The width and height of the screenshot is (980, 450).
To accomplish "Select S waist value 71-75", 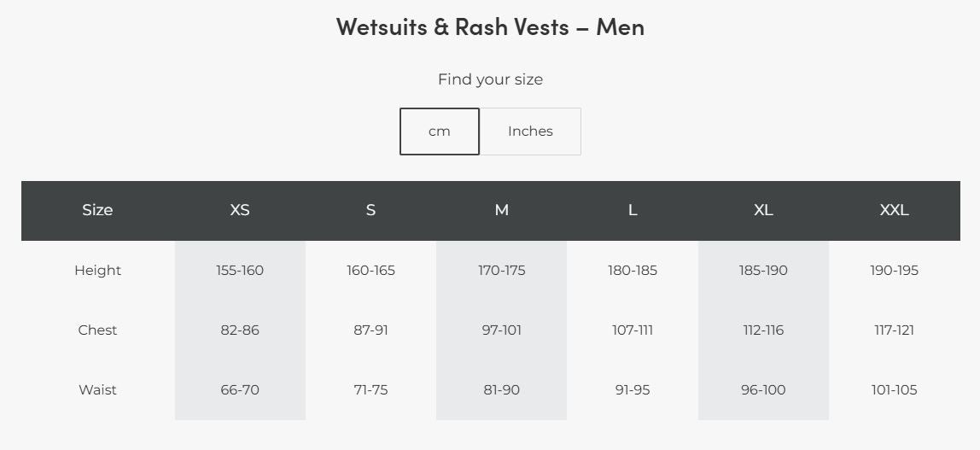I will point(370,390).
